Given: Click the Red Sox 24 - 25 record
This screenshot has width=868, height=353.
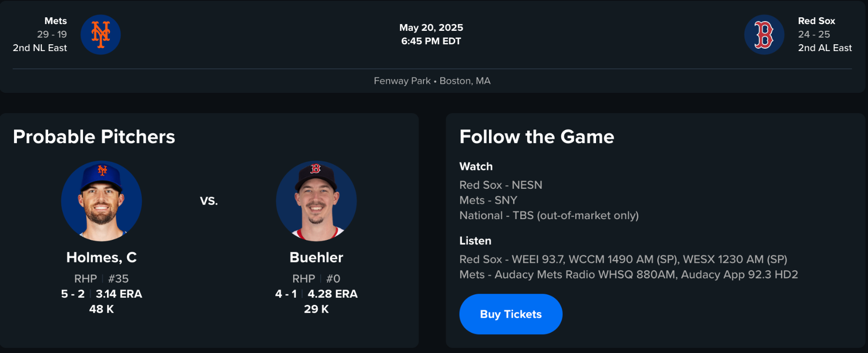Looking at the screenshot, I should [814, 34].
